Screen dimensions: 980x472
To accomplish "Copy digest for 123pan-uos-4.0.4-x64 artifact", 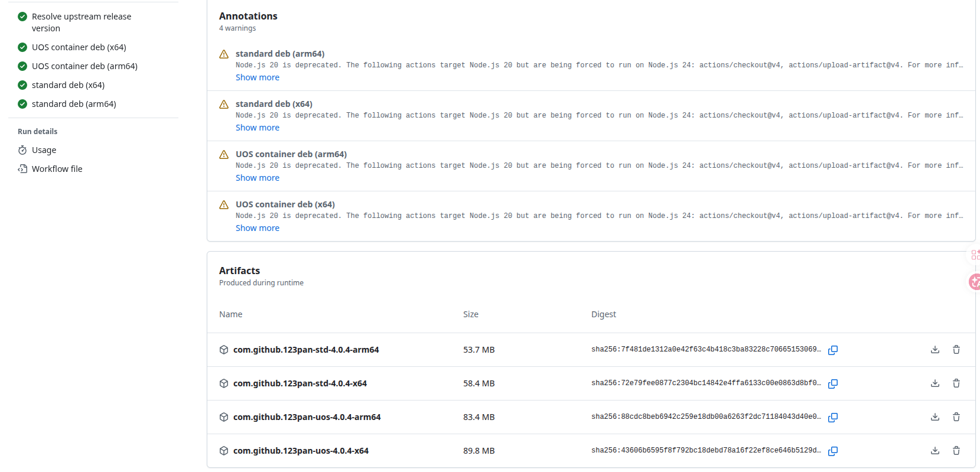I will tap(833, 451).
